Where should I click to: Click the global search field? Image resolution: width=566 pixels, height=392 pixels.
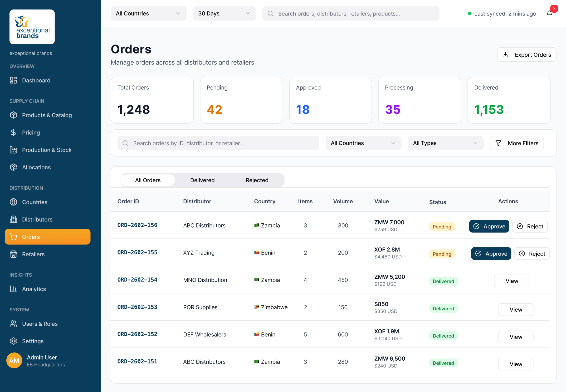[351, 13]
